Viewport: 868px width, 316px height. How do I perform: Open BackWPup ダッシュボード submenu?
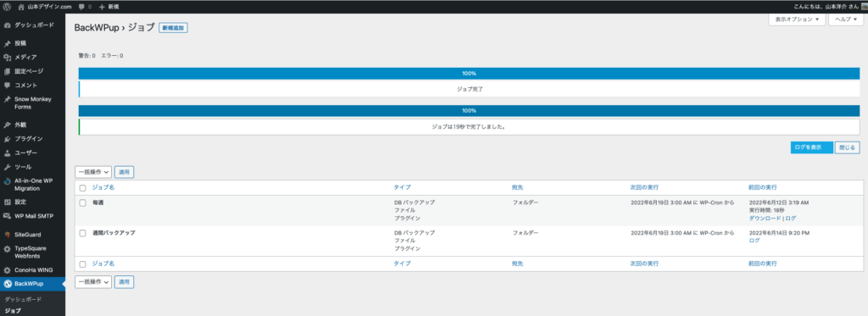coord(23,299)
